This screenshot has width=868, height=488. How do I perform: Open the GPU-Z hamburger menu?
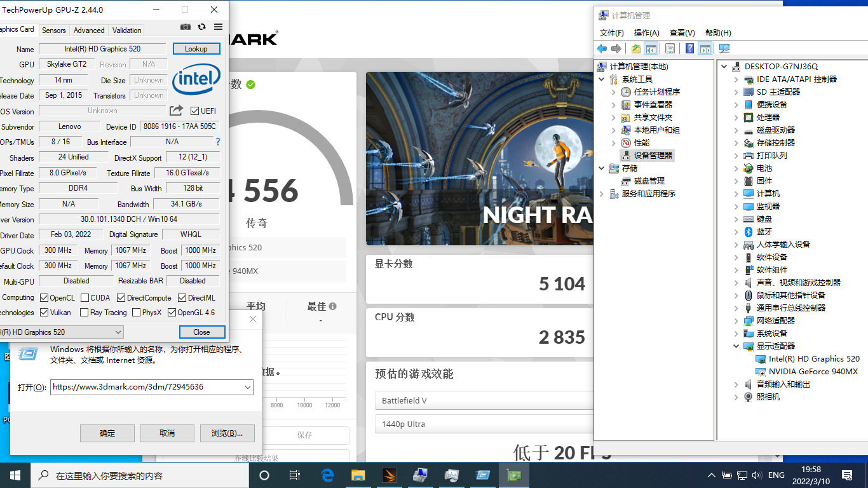(218, 27)
